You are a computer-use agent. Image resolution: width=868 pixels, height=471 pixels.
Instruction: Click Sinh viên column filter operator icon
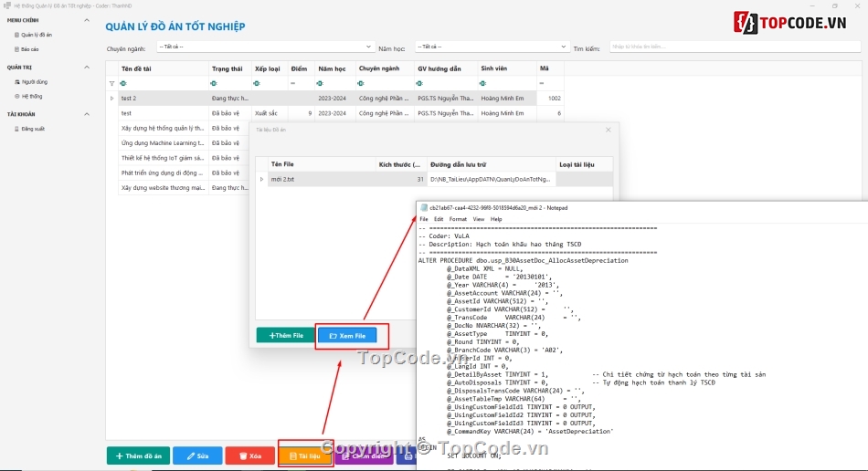(483, 83)
